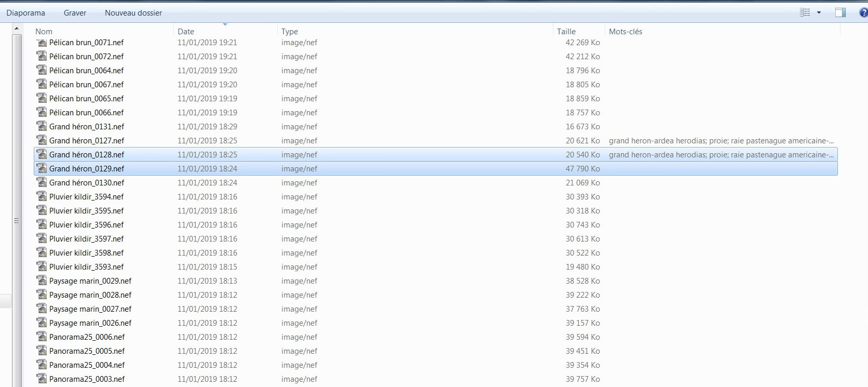Click file icon of Pélican brun_0066.nef
Viewport: 868px width, 387px height.
point(42,112)
